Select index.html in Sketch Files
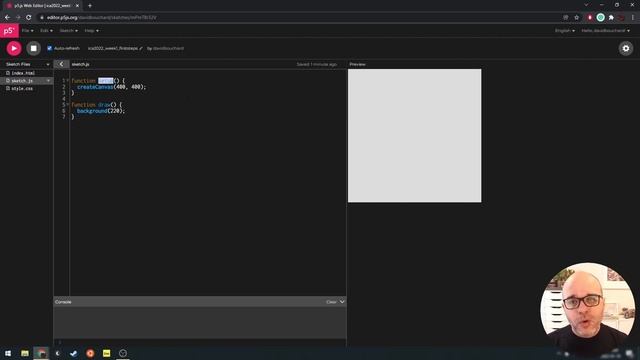 (23, 73)
